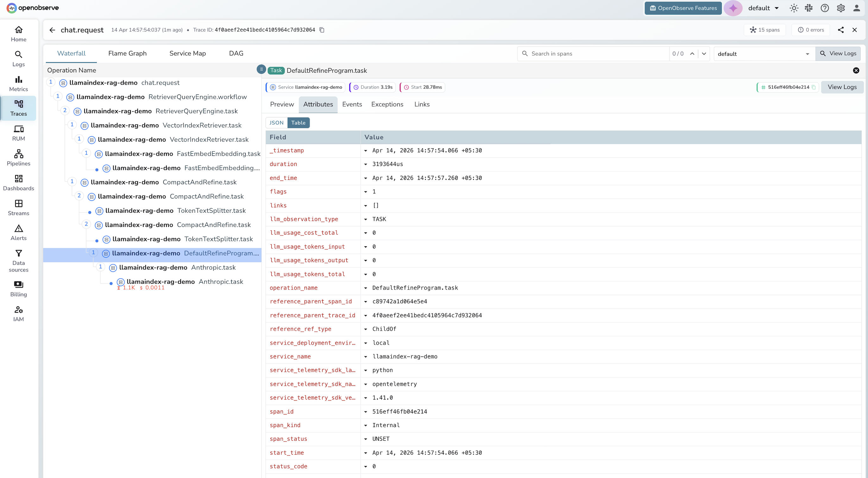Screen dimensions: 868x478
Task: Toggle light/dark theme with the sun icon
Action: 794,8
